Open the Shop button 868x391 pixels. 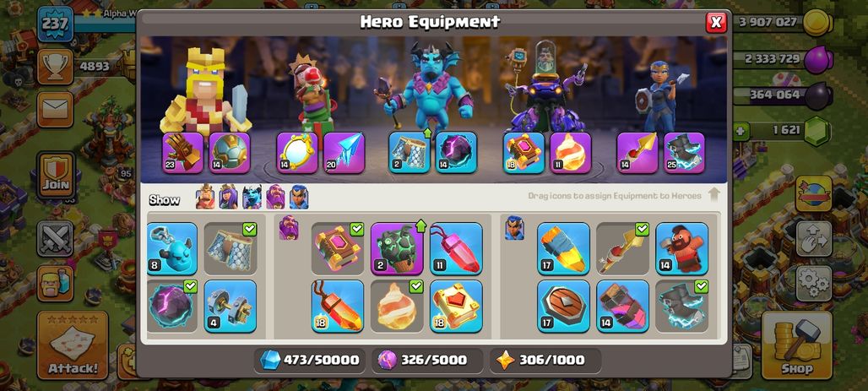[x=797, y=345]
